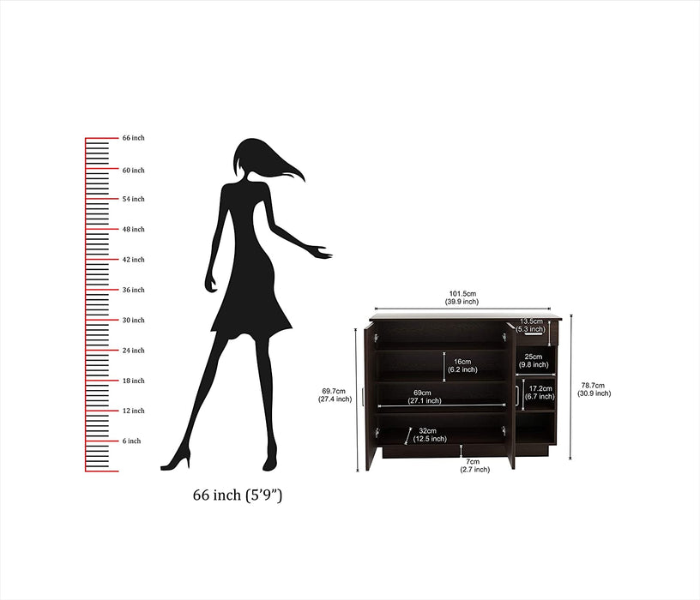Click the 69cm shelf width label

[x=419, y=396]
